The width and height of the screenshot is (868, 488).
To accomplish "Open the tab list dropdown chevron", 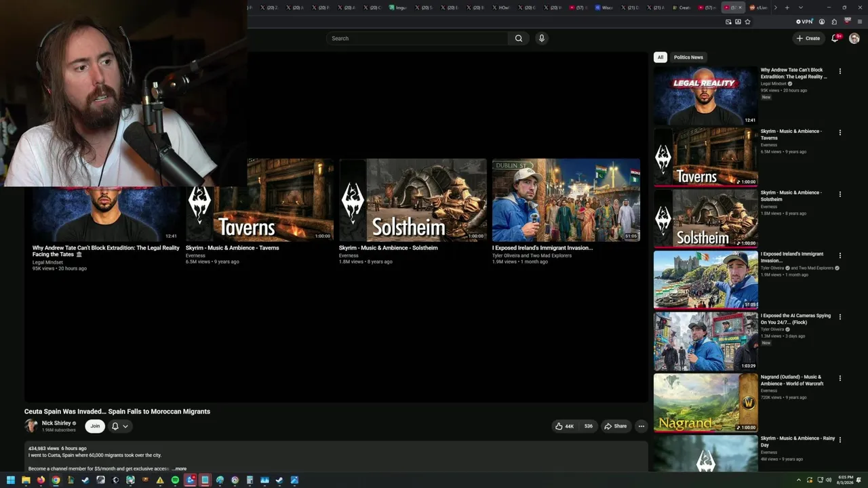I will (x=800, y=7).
